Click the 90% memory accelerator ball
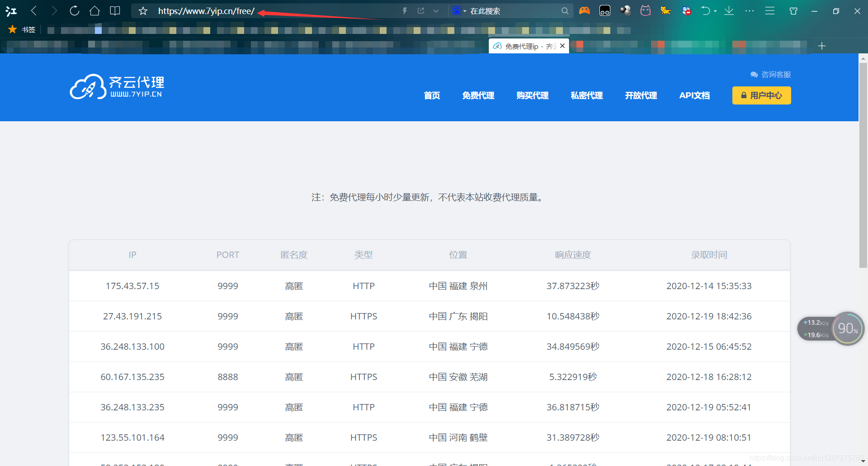868x466 pixels. click(x=848, y=328)
